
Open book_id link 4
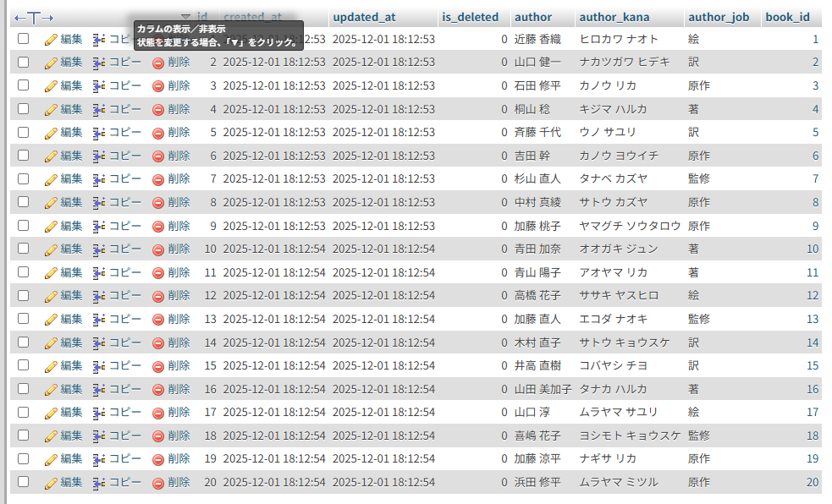[815, 109]
